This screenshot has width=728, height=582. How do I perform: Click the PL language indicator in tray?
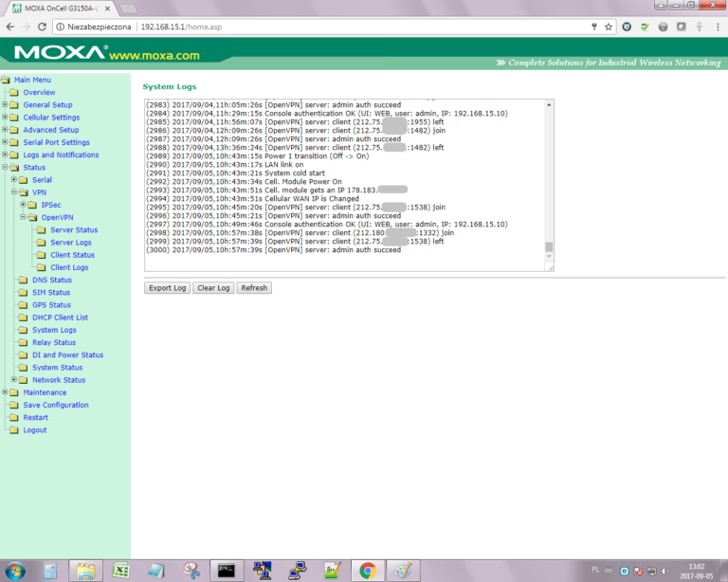click(595, 570)
